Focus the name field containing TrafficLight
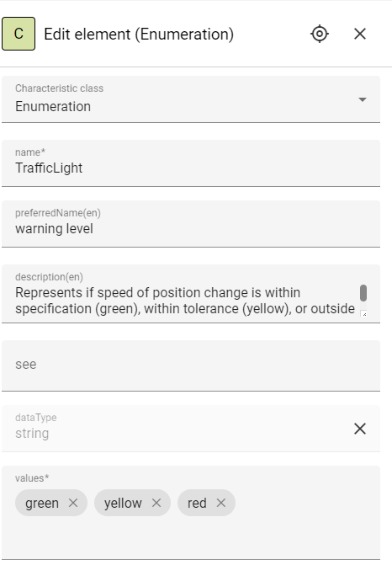Screen dimensions: 392x576 point(191,163)
